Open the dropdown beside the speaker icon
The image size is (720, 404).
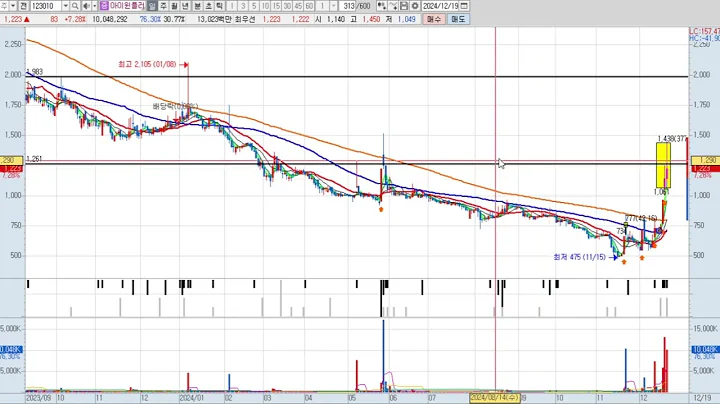click(x=95, y=6)
